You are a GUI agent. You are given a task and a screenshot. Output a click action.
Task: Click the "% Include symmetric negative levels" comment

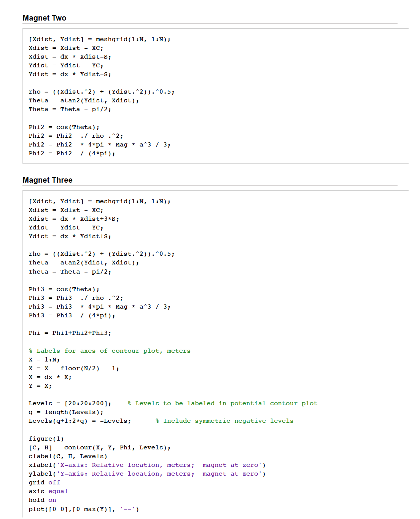(x=224, y=421)
